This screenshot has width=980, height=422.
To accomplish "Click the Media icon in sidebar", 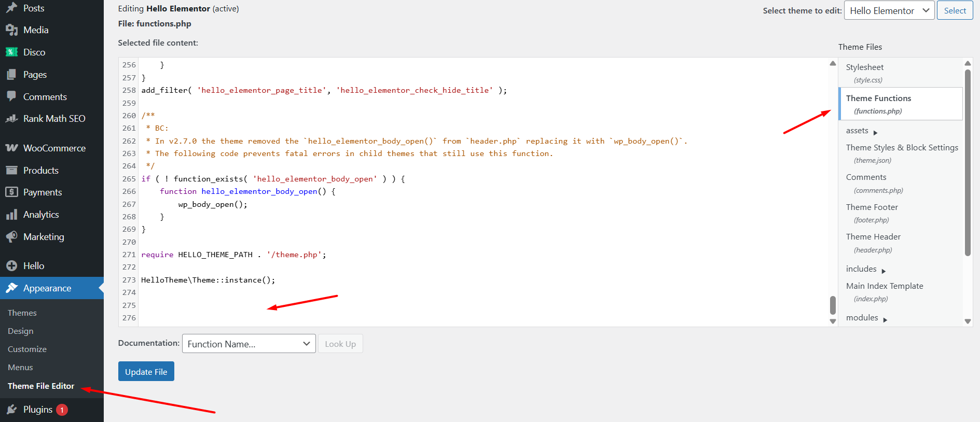I will (x=11, y=30).
